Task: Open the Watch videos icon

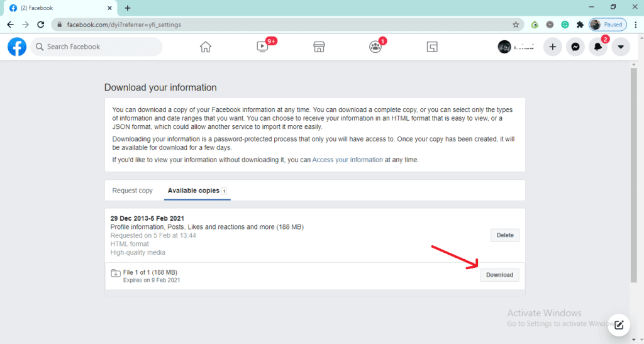Action: [262, 47]
